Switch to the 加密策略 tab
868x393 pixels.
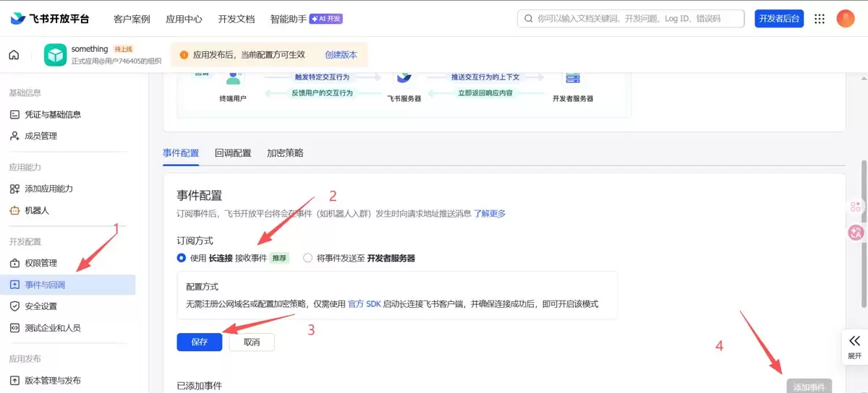[285, 153]
